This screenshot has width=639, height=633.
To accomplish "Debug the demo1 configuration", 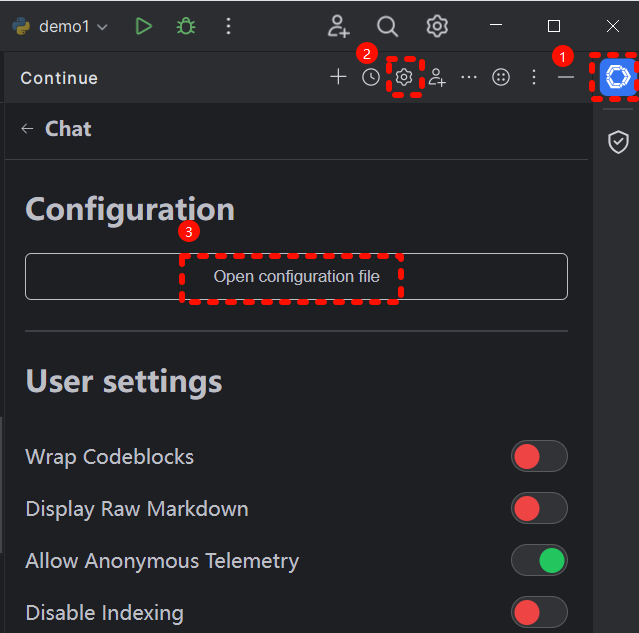I will point(186,26).
